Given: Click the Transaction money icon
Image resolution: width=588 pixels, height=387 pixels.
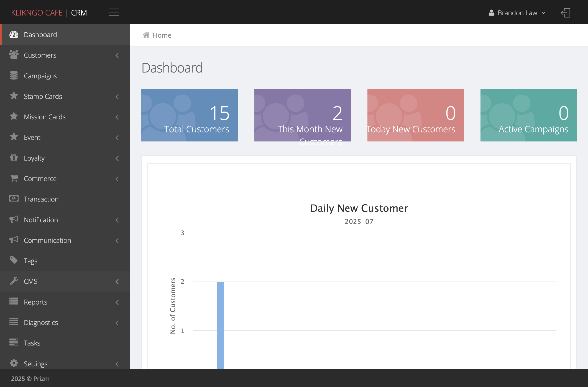Looking at the screenshot, I should [14, 198].
